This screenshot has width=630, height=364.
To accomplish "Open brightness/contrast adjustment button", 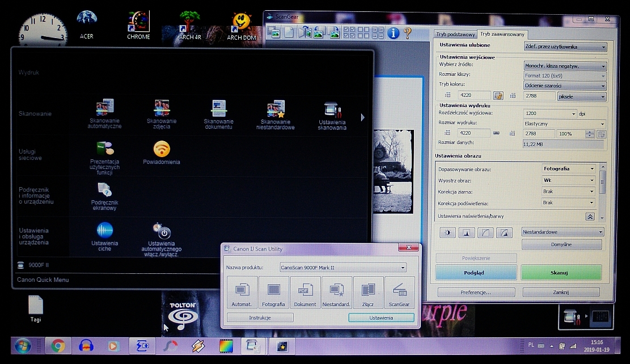I will click(447, 232).
